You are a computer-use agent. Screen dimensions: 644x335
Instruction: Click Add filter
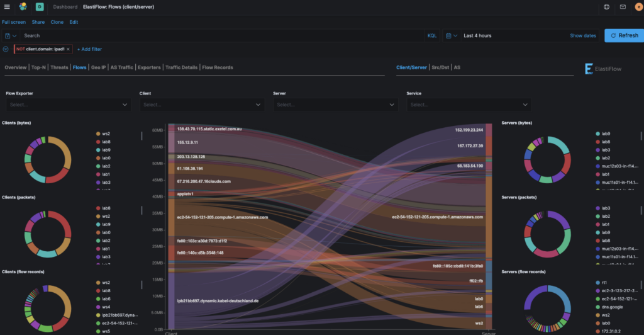pos(89,49)
